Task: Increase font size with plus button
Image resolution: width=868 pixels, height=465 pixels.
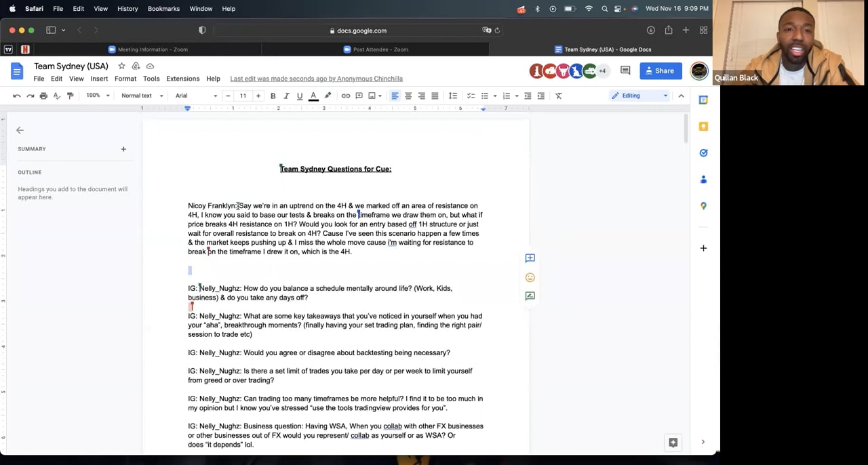Action: click(258, 96)
